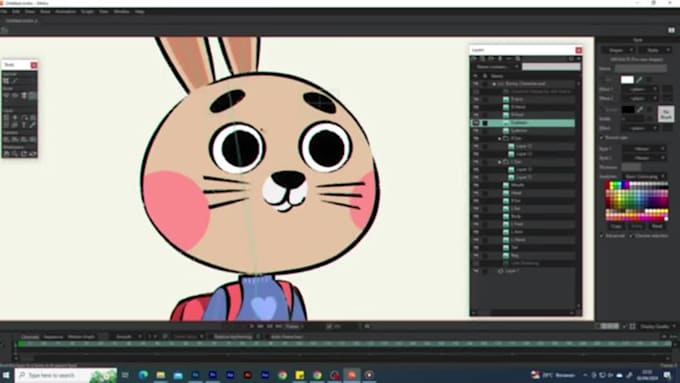Click the Copy button in Style panel
680x383 pixels.
pyautogui.click(x=616, y=226)
